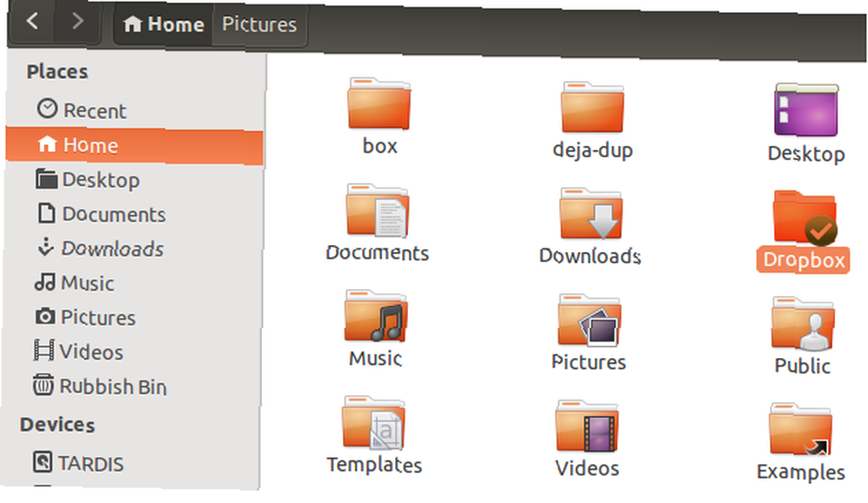Select the box folder icon
Screen dimensions: 868x503
pos(379,104)
